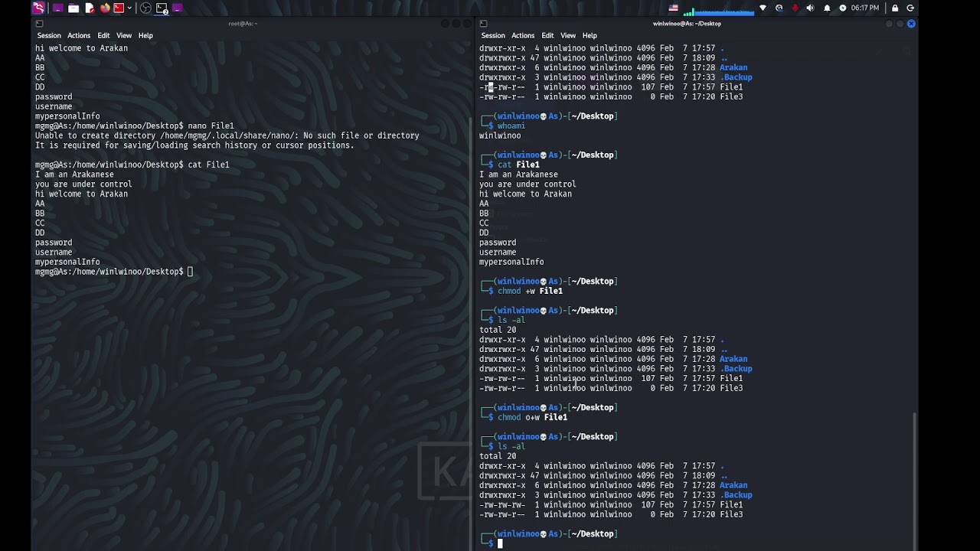
Task: Open the network connection tray icon
Action: point(763,8)
